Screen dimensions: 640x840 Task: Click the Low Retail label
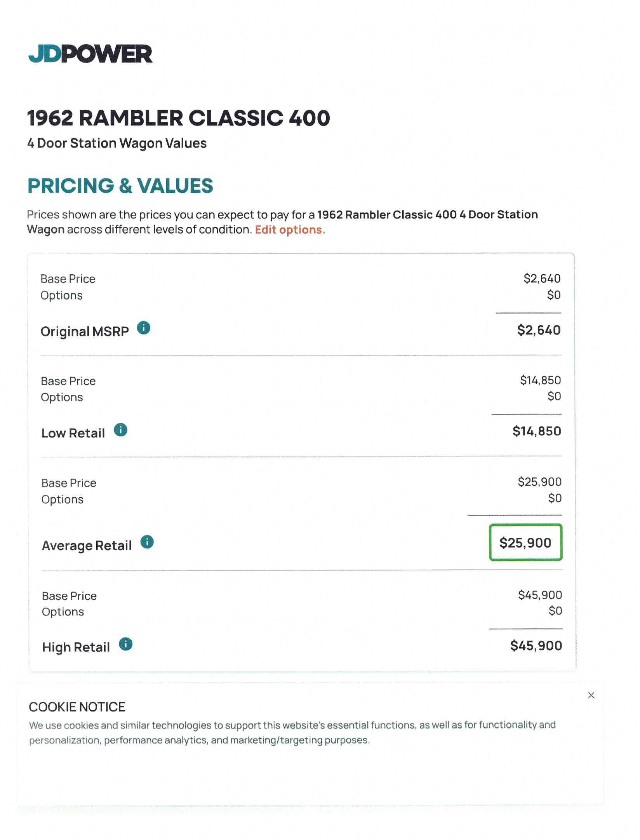[73, 433]
